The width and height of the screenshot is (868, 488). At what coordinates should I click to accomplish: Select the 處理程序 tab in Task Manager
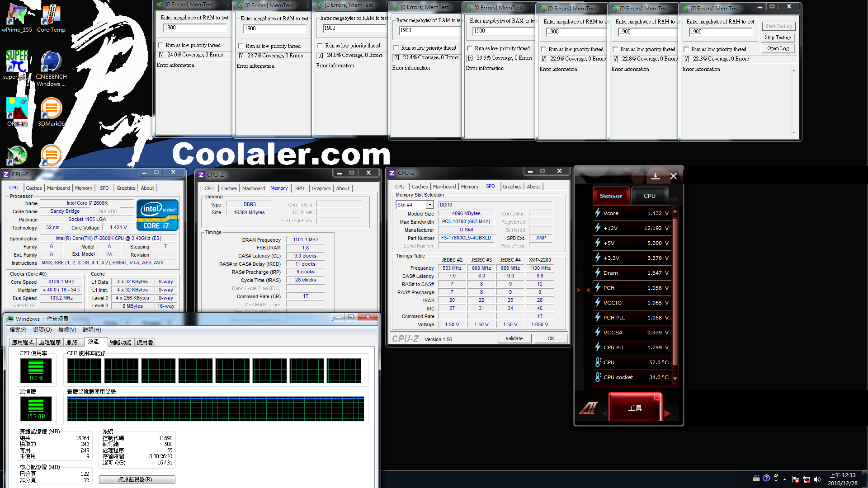pyautogui.click(x=50, y=342)
